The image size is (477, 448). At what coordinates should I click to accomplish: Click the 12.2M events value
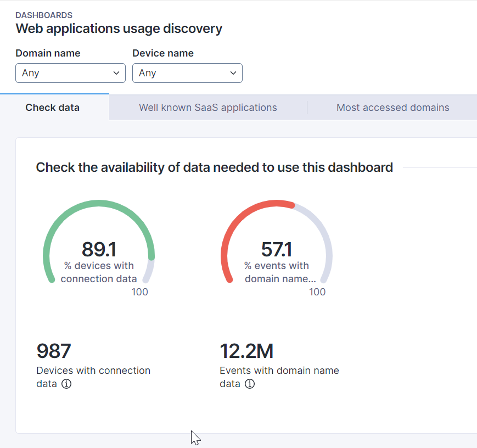click(x=246, y=351)
